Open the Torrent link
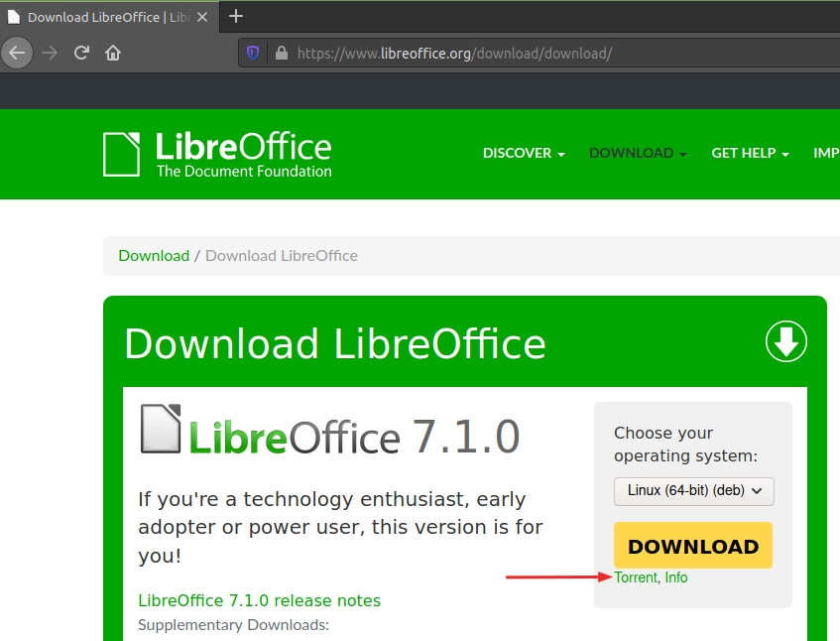 click(636, 577)
